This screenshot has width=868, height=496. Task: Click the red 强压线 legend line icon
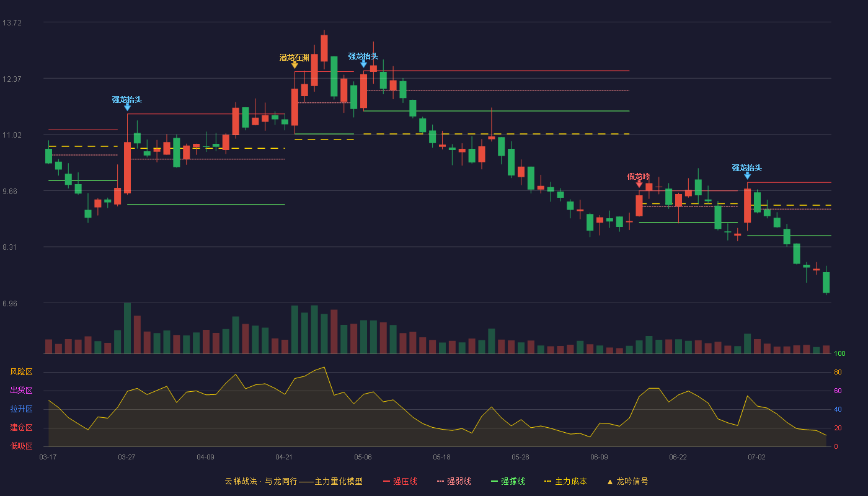386,481
